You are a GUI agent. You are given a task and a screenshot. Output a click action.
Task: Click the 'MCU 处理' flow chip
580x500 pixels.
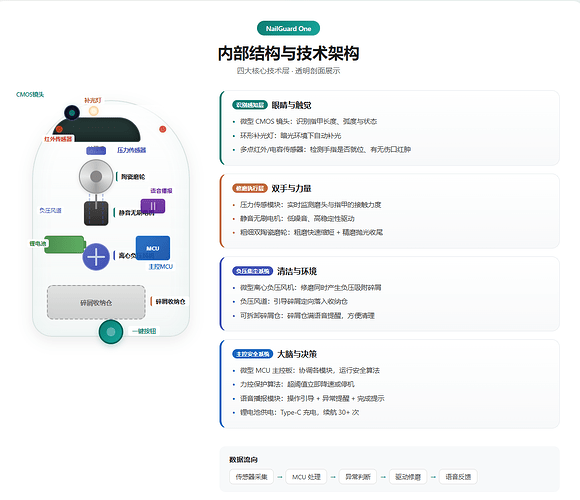[306, 477]
